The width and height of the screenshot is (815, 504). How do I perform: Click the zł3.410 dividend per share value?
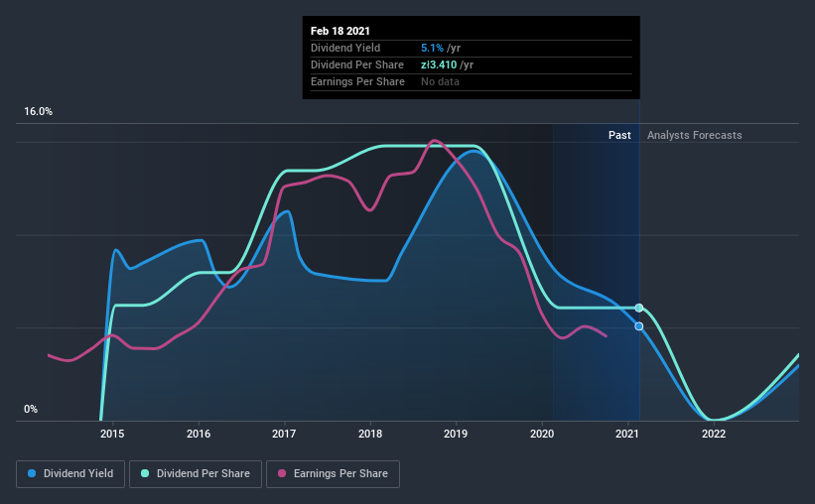tap(439, 64)
